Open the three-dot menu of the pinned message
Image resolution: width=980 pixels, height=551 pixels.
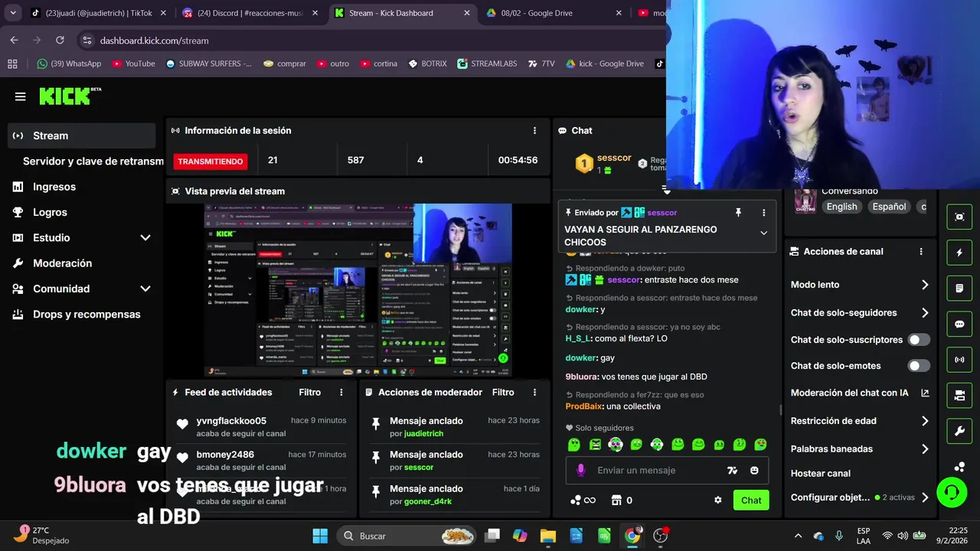(x=763, y=213)
